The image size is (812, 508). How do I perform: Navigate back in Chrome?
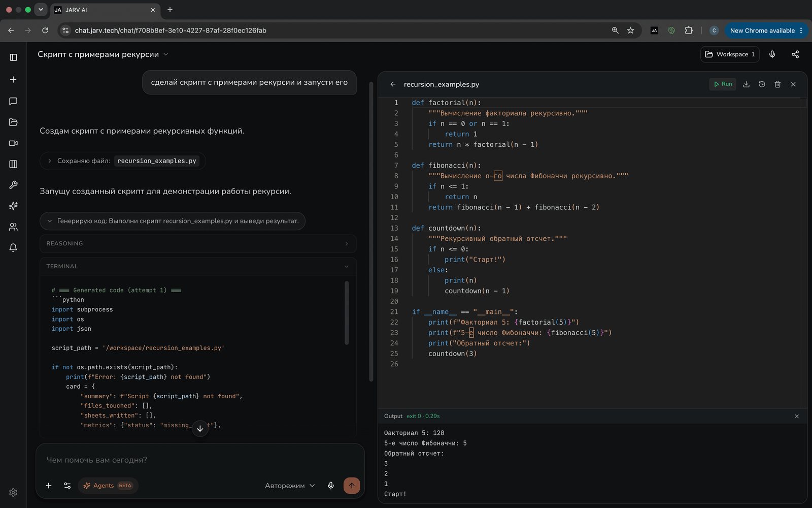click(11, 30)
